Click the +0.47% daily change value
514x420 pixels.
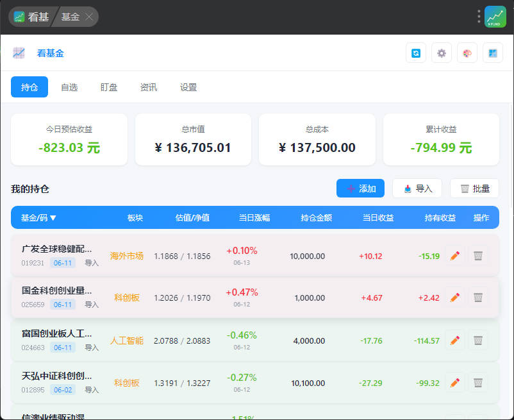pyautogui.click(x=242, y=292)
